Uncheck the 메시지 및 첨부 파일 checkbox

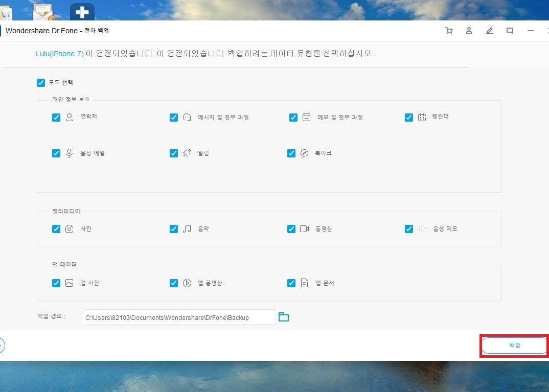click(x=174, y=117)
